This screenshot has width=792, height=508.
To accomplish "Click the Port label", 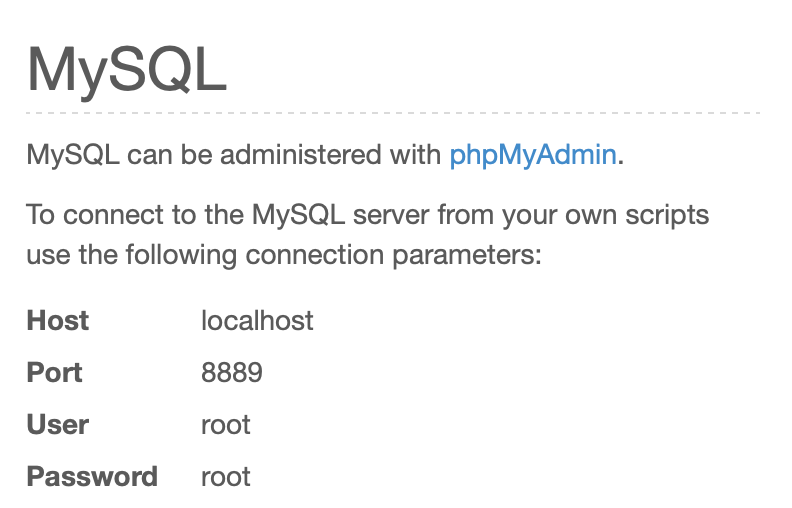I will pyautogui.click(x=55, y=373).
